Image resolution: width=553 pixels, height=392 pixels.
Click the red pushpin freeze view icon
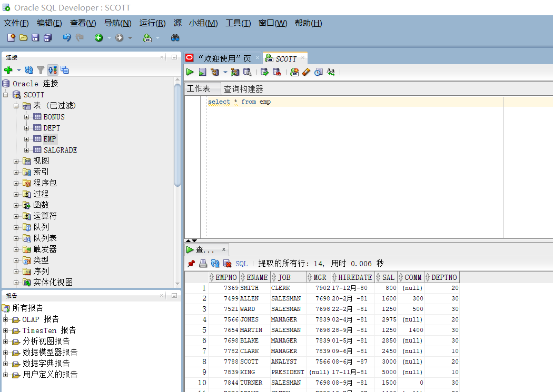191,264
